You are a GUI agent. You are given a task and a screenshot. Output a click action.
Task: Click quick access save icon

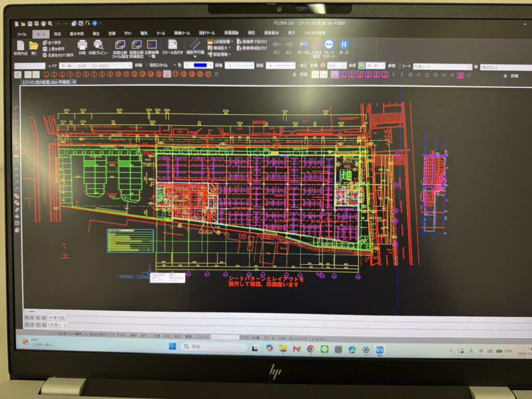click(30, 24)
